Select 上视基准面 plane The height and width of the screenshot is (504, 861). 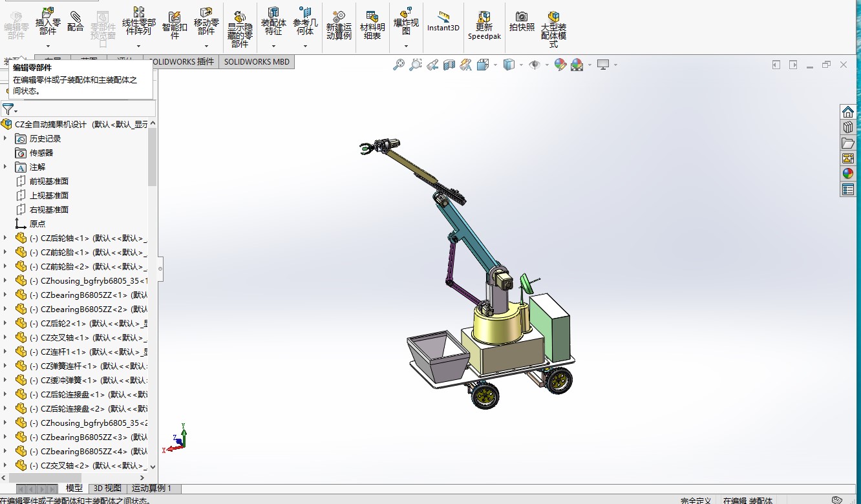[x=49, y=195]
